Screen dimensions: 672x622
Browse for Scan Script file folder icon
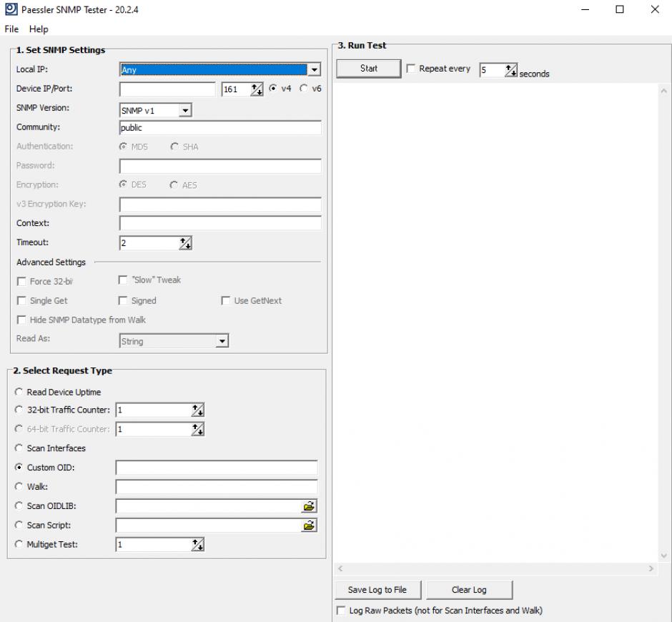click(x=309, y=525)
